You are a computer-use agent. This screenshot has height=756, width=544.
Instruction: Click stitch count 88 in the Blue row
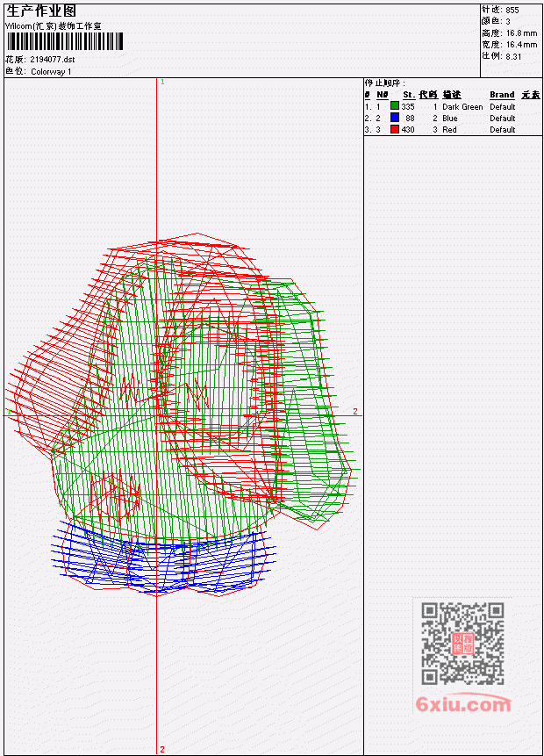(410, 119)
